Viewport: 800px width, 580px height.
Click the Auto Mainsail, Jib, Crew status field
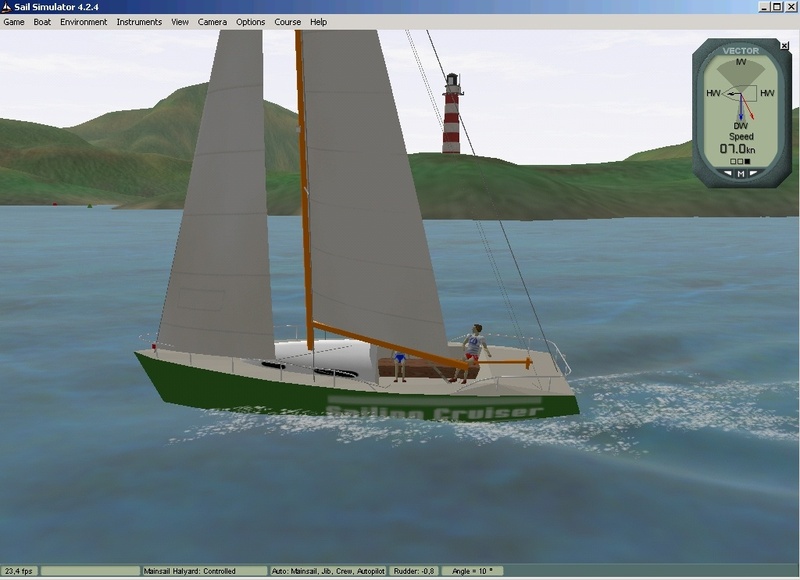pyautogui.click(x=328, y=571)
